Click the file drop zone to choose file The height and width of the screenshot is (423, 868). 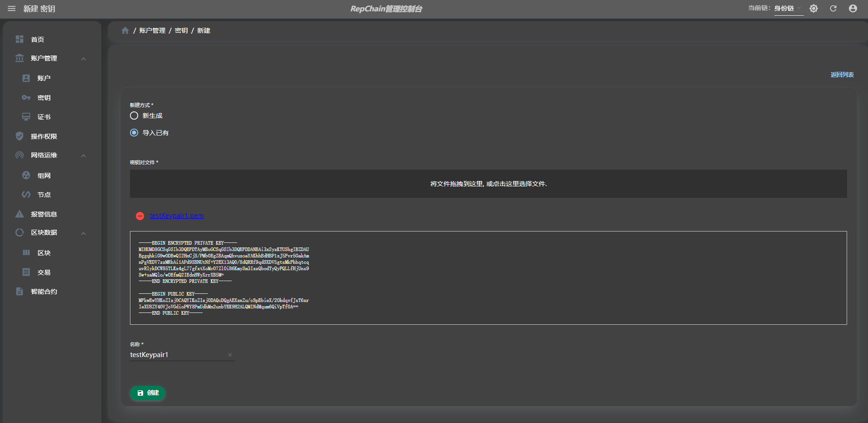[488, 184]
